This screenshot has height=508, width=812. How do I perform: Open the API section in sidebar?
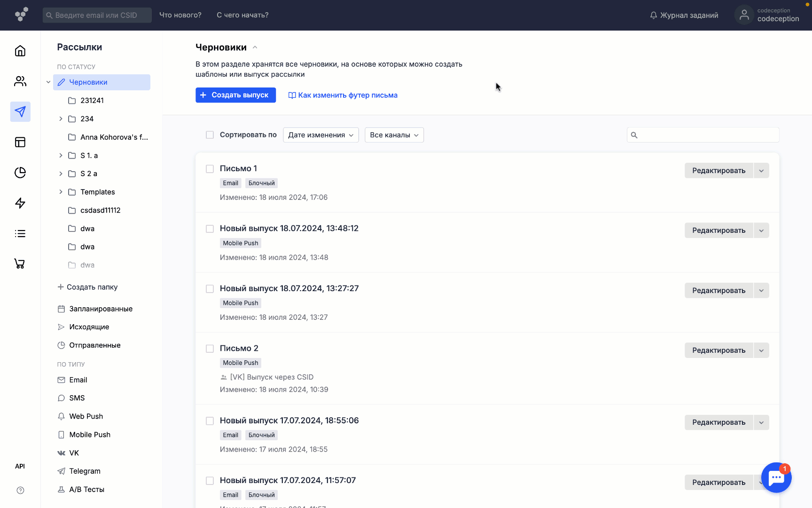click(x=20, y=466)
